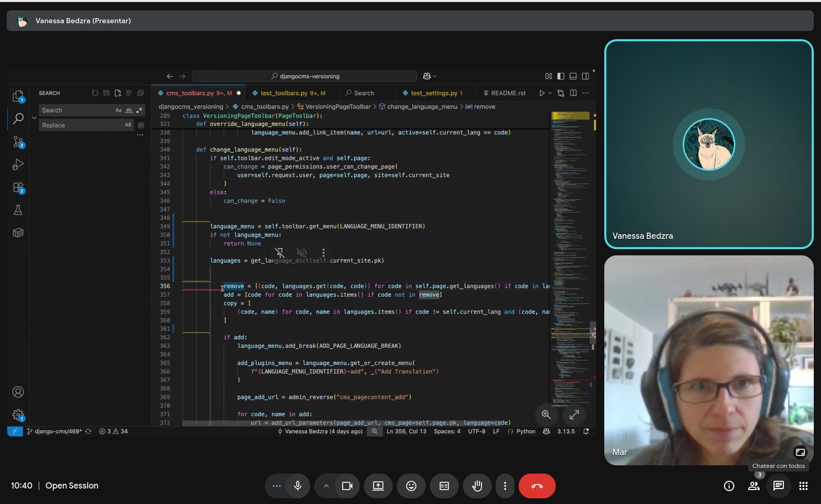Unpin the shared presentation
Viewport: 821px width, 504px height.
280,253
